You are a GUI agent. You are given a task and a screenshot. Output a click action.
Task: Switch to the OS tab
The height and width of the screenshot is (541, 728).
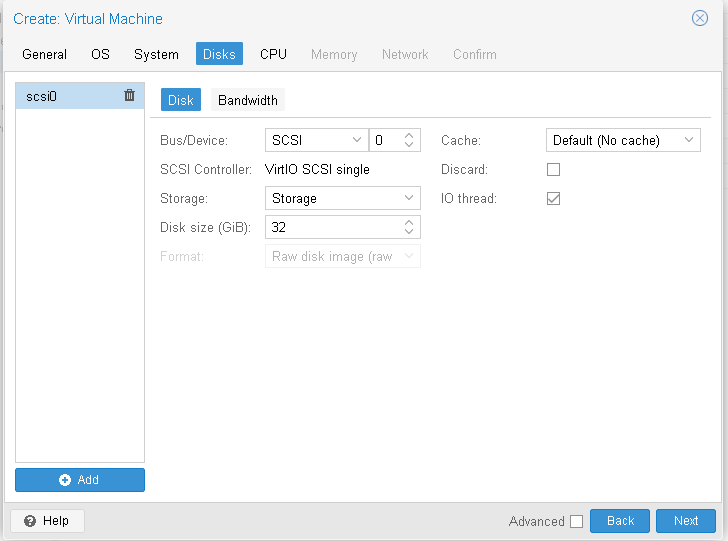[x=100, y=54]
